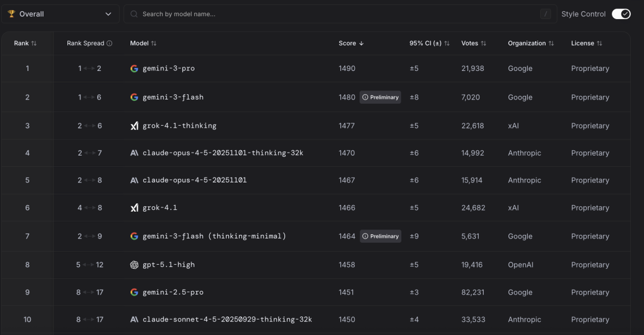Image resolution: width=644 pixels, height=335 pixels.
Task: Click the Rank Spread header label
Action: pyautogui.click(x=85, y=43)
